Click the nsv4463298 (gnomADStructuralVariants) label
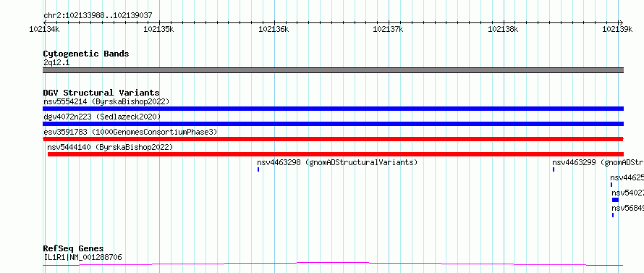 (x=337, y=162)
